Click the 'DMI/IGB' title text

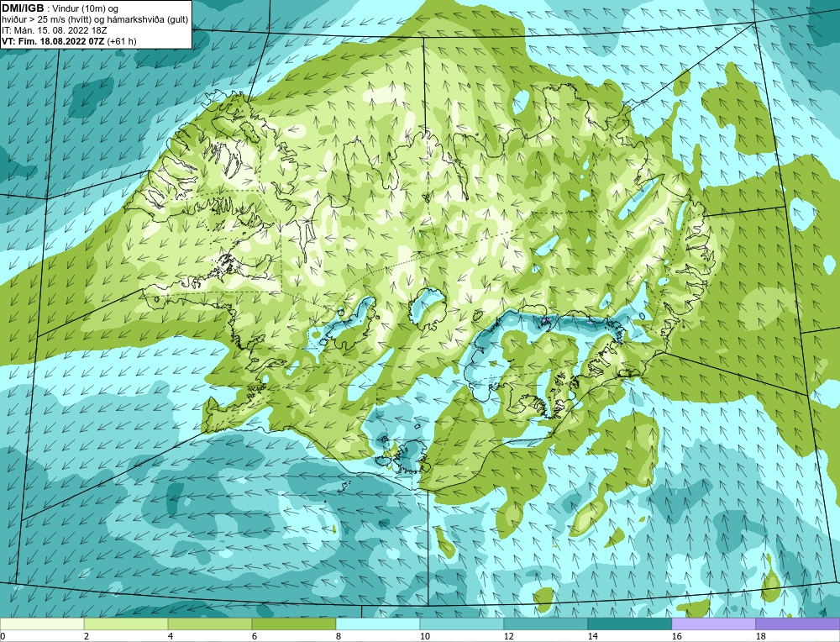(x=23, y=8)
